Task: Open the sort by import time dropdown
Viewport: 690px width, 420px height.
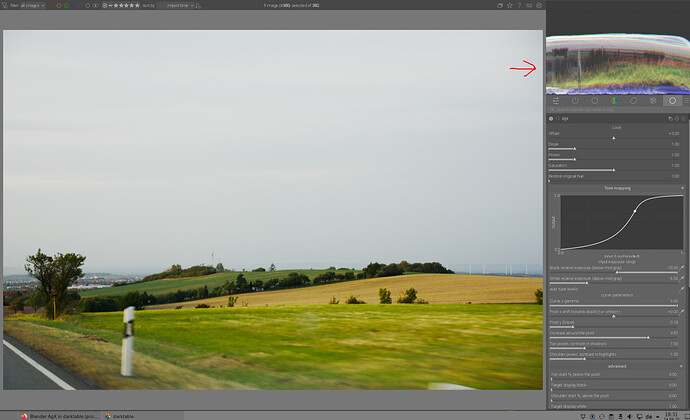Action: [178, 5]
